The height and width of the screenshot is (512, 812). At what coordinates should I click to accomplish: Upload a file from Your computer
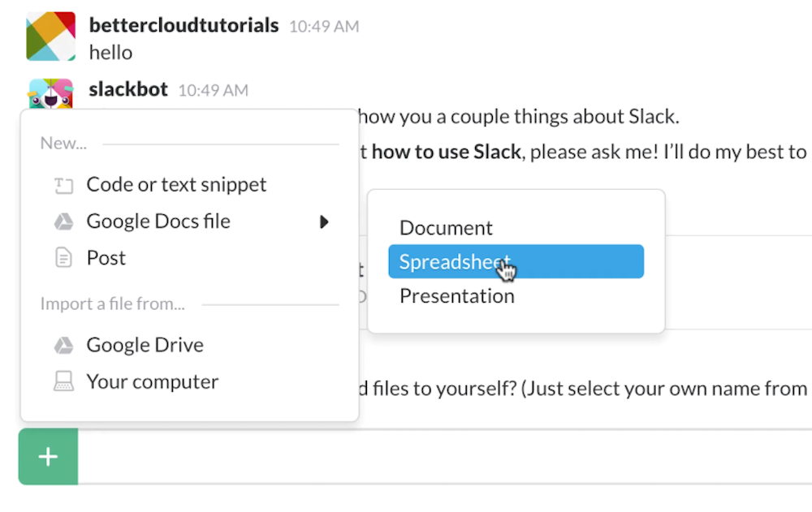click(x=153, y=382)
